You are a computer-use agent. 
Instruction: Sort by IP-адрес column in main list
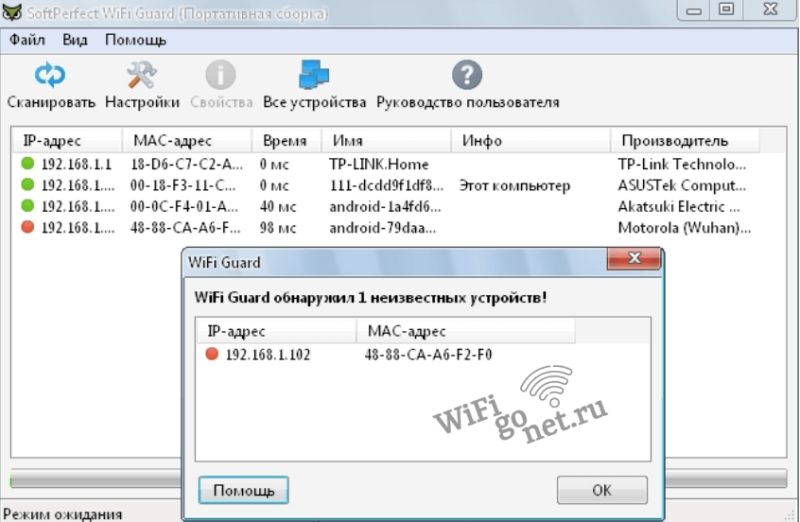point(67,140)
